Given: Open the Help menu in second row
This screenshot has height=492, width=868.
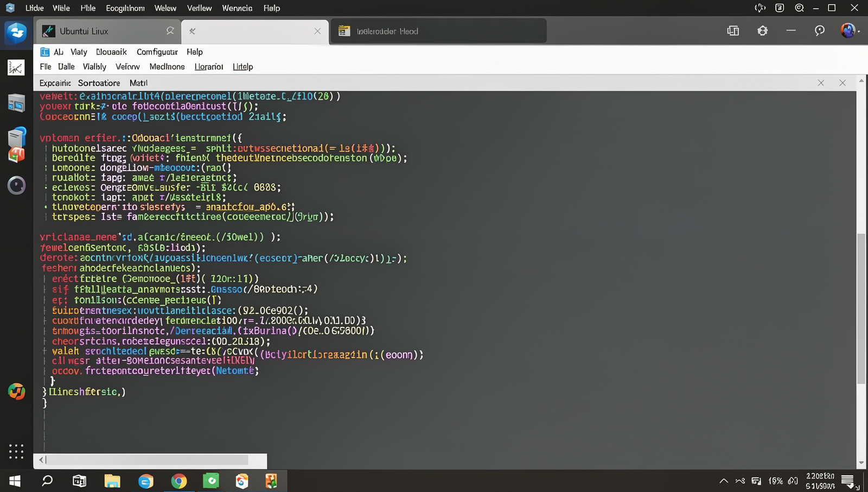Looking at the screenshot, I should pos(195,52).
